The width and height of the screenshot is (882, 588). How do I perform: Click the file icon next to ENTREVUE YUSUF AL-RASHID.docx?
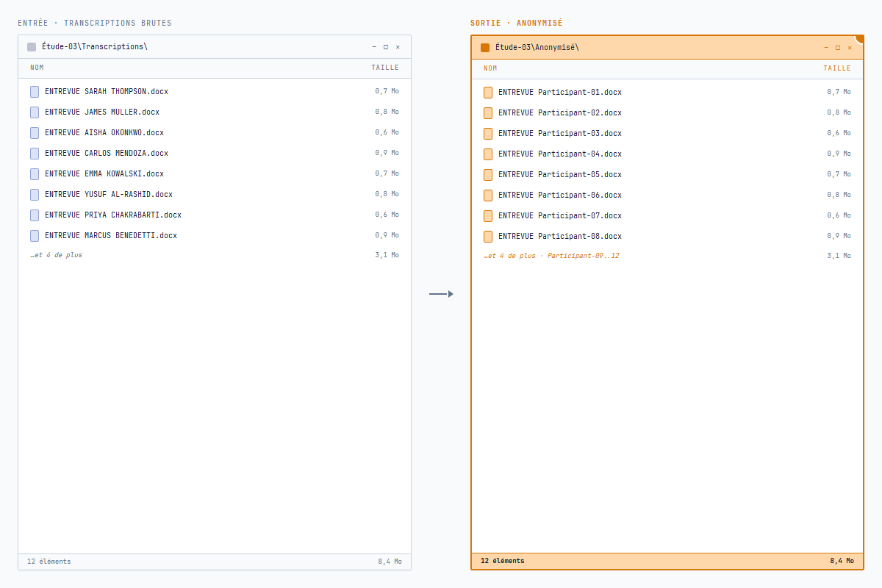tap(35, 195)
